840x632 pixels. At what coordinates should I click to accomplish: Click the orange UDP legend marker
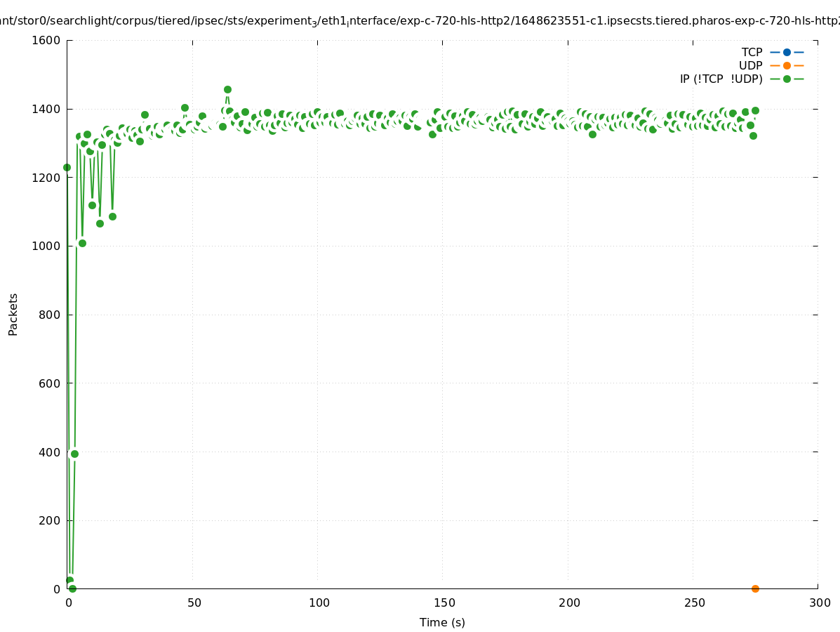tap(787, 65)
